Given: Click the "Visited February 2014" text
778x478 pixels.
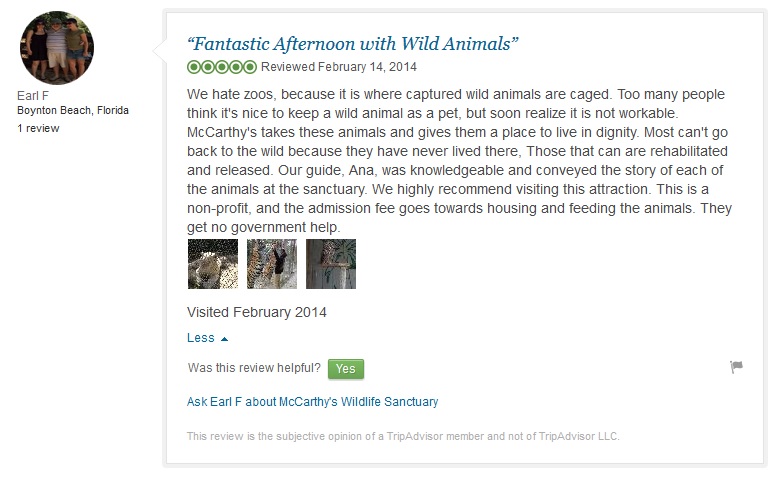Looking at the screenshot, I should point(257,312).
